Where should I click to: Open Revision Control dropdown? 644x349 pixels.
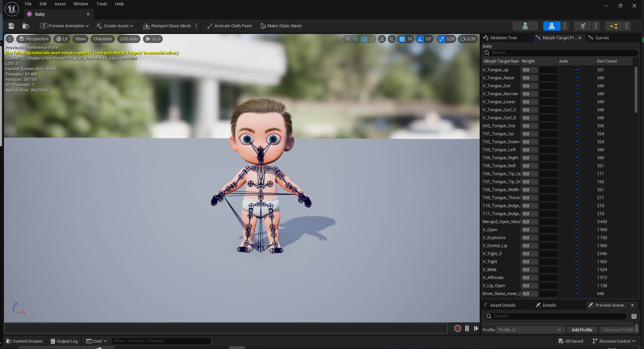pos(614,341)
